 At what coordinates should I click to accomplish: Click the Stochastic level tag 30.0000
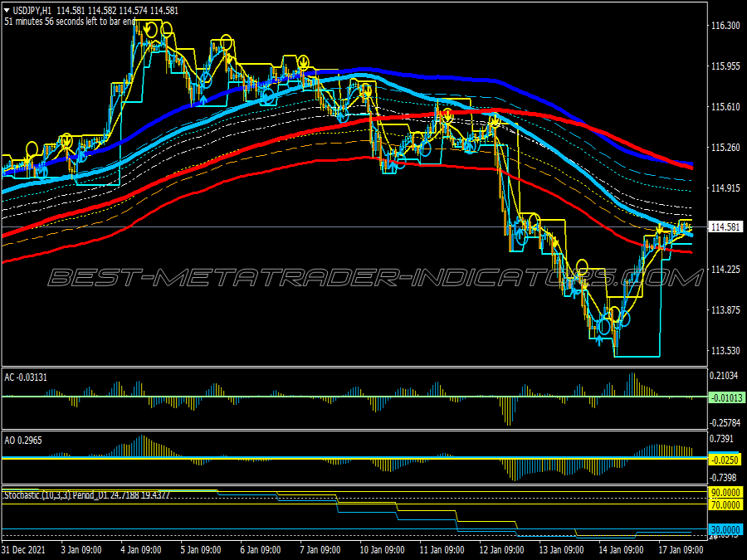[725, 529]
